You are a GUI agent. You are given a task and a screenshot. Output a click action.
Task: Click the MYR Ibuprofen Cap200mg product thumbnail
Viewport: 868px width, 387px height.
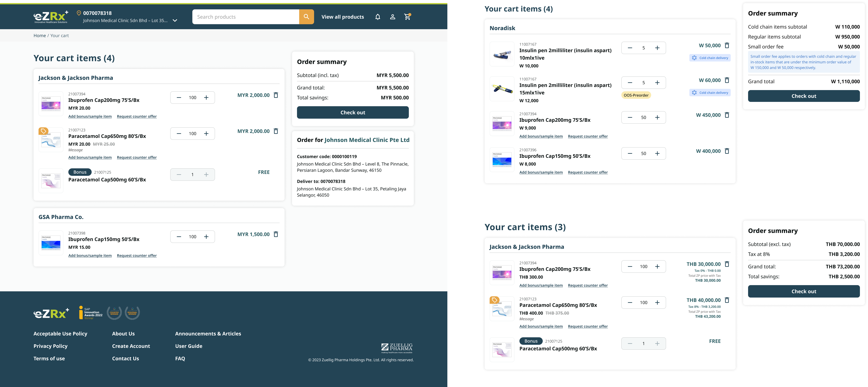click(51, 104)
